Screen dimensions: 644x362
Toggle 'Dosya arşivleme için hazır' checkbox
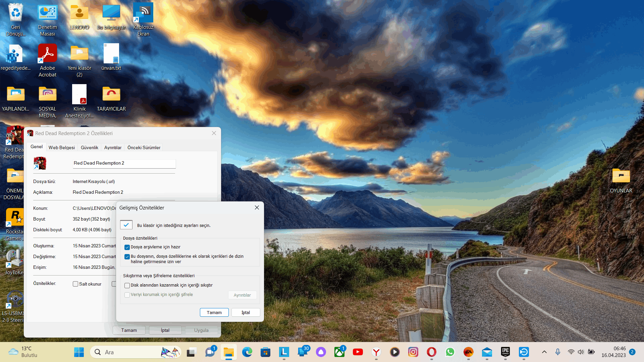pos(127,247)
